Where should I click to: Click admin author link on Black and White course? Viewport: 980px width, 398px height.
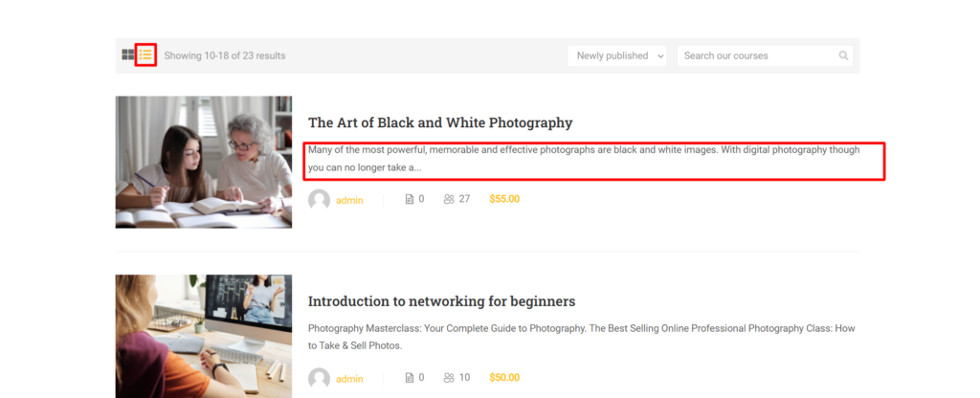click(x=349, y=201)
